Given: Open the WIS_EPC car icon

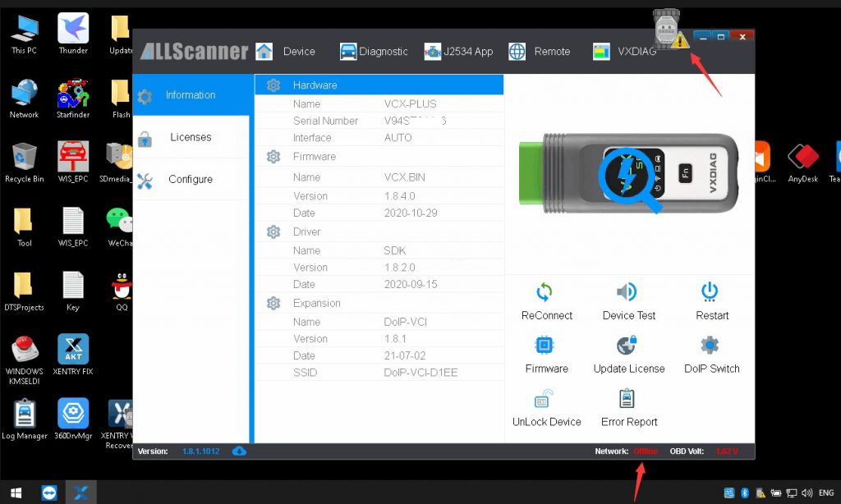Looking at the screenshot, I should pos(73,163).
